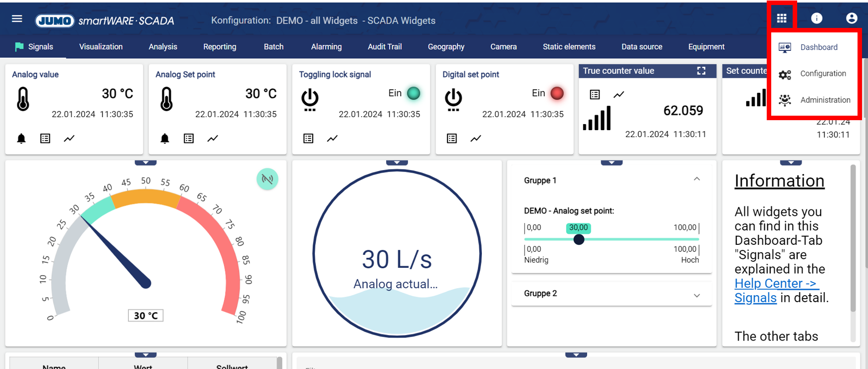The height and width of the screenshot is (369, 868).
Task: Expand the Gruppe 2 section
Action: [x=697, y=295]
